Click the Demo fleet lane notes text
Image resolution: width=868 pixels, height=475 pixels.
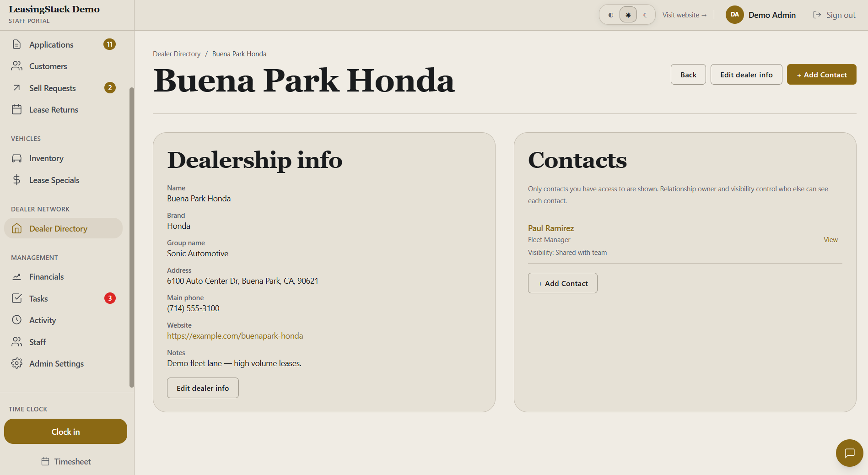coord(234,363)
